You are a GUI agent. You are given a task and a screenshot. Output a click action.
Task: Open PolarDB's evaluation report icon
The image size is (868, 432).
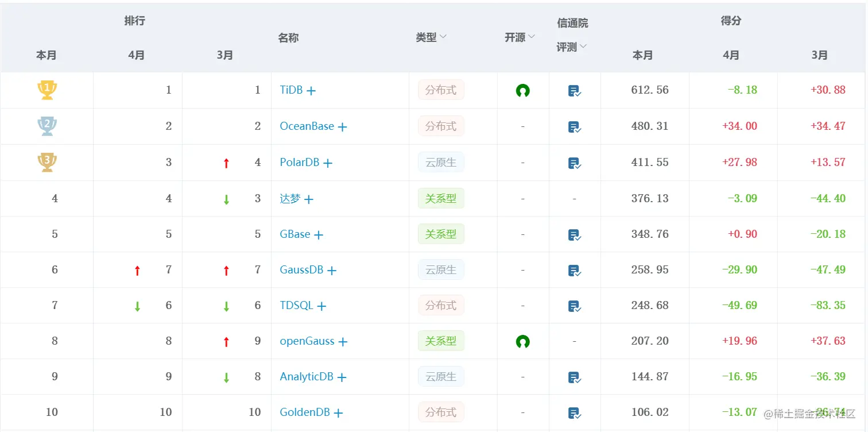coord(575,163)
